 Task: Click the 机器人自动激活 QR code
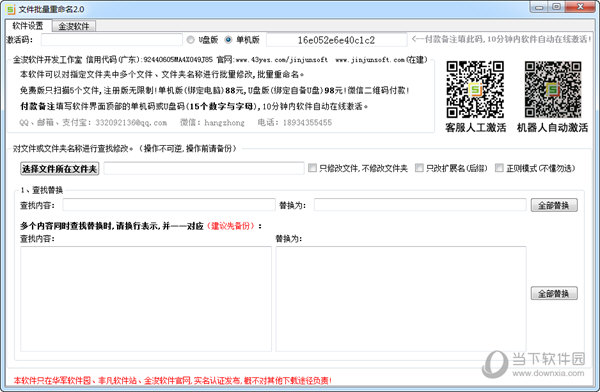[553, 89]
